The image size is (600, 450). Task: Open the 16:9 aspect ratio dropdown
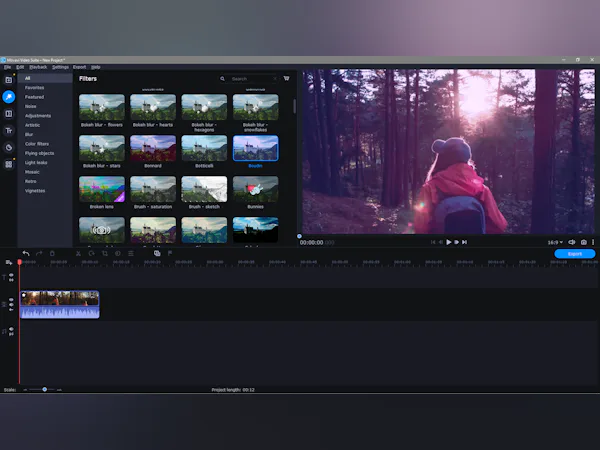tap(555, 242)
